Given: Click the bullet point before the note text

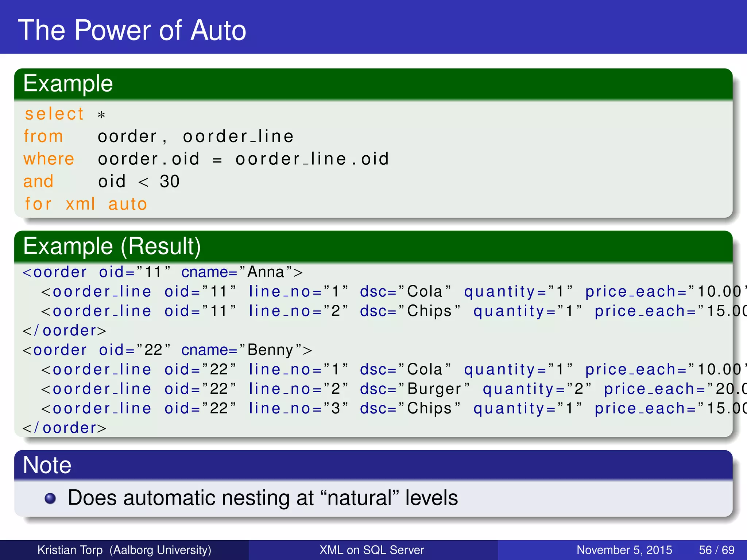Looking at the screenshot, I should point(50,498).
